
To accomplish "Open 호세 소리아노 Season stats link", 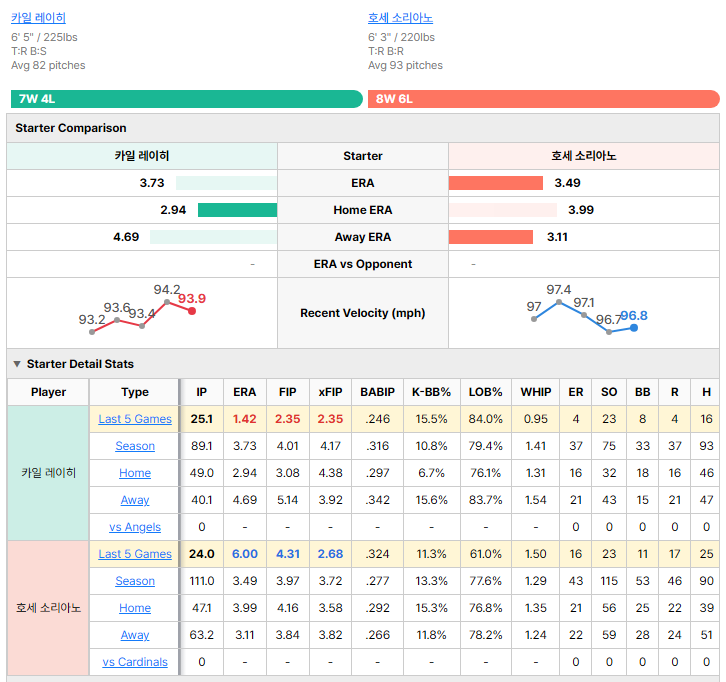I will tap(135, 581).
